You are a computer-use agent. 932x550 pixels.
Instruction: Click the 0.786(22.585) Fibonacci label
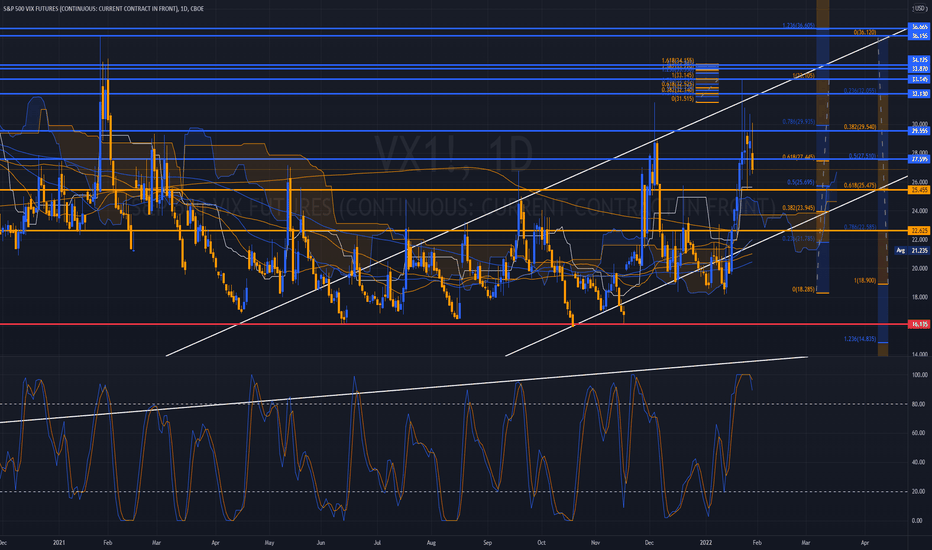click(859, 227)
